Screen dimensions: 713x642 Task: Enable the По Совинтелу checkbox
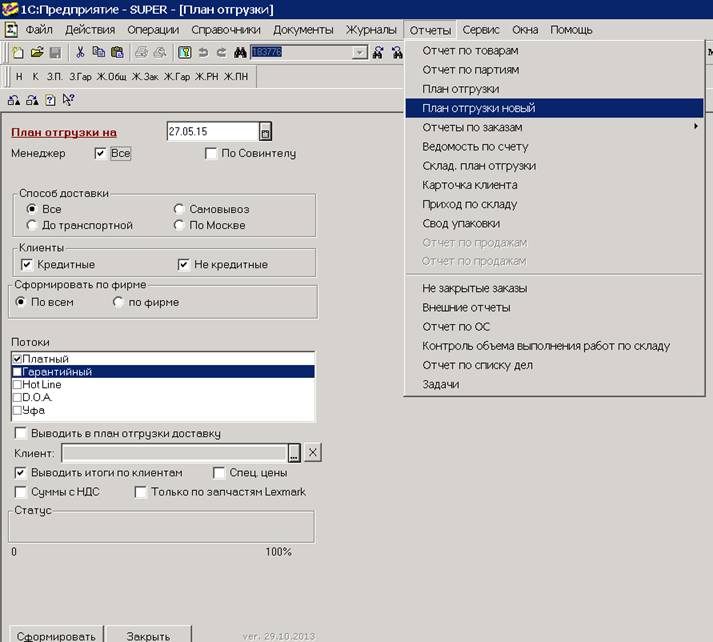(x=211, y=154)
